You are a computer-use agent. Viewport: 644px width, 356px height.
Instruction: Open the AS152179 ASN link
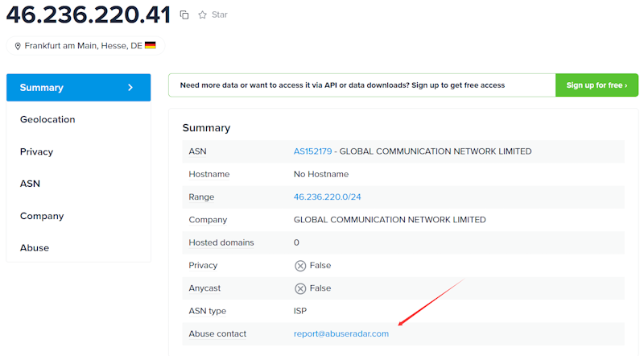312,151
